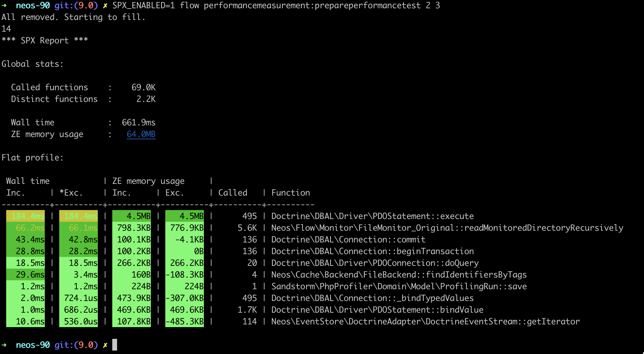Click the Connection::commit function entry
Image resolution: width=644 pixels, height=354 pixels.
tap(348, 239)
